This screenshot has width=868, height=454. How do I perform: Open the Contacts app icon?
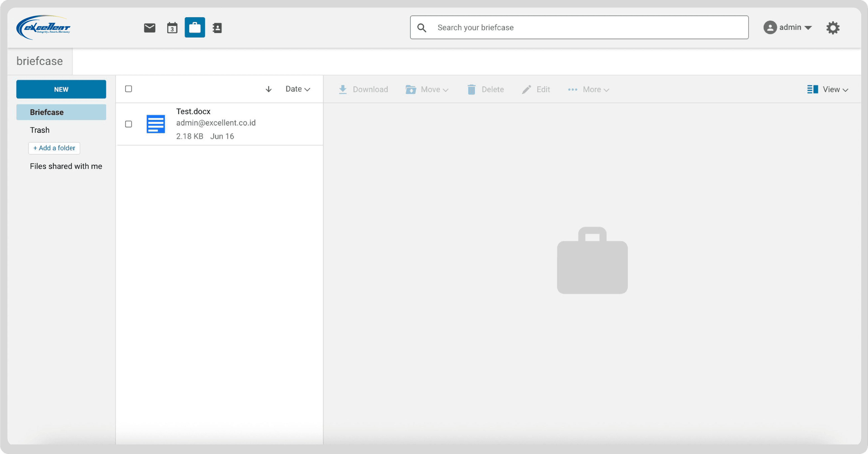tap(217, 28)
